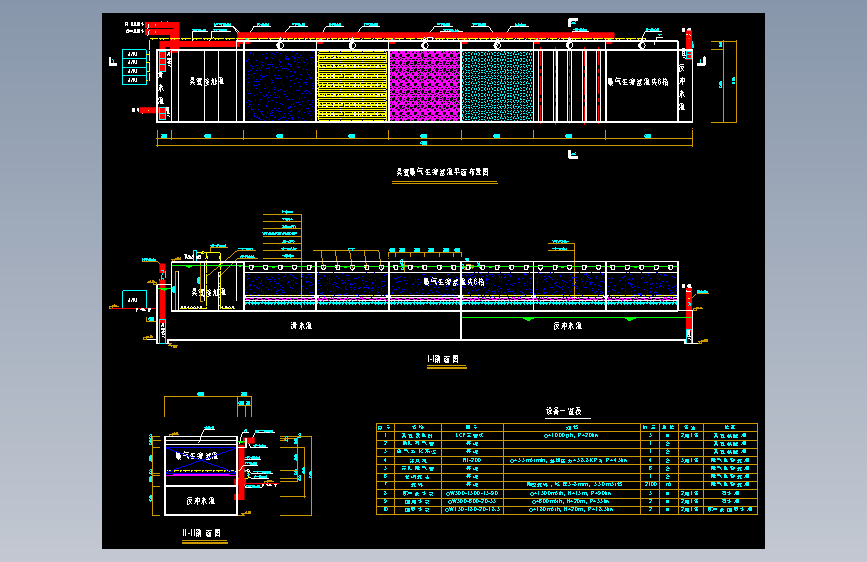Image resolution: width=867 pixels, height=562 pixels.
Task: Select the 设备一览表 table title
Action: (563, 411)
